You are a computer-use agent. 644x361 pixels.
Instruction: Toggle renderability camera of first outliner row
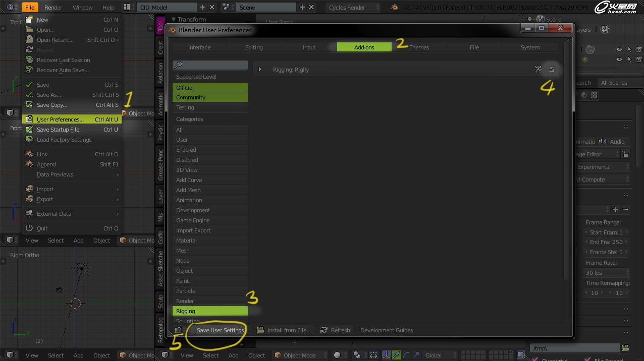[x=639, y=49]
